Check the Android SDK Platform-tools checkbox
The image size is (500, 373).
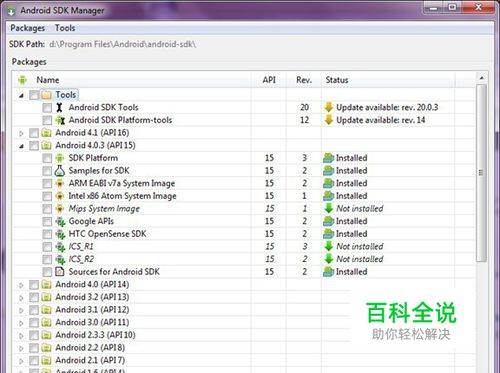47,120
